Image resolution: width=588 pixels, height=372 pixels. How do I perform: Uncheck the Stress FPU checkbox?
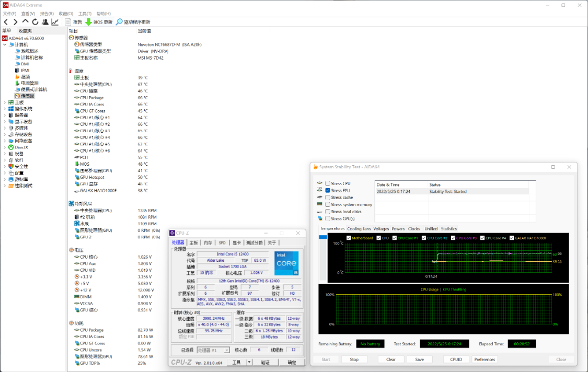pyautogui.click(x=328, y=191)
